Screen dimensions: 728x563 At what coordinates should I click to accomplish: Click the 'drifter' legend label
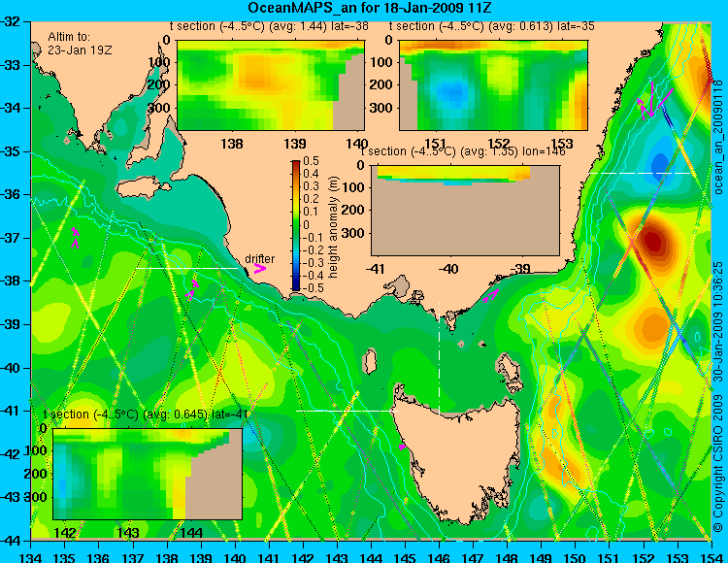pos(259,259)
